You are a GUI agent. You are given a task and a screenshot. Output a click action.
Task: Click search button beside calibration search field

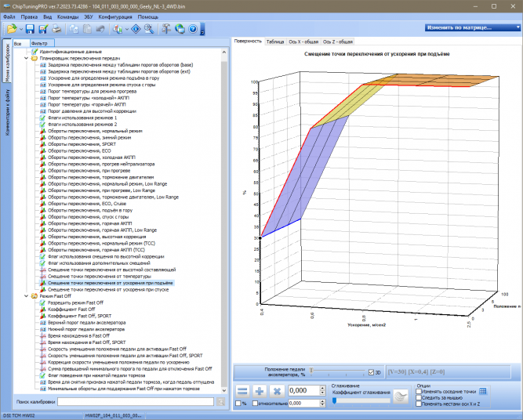221,402
